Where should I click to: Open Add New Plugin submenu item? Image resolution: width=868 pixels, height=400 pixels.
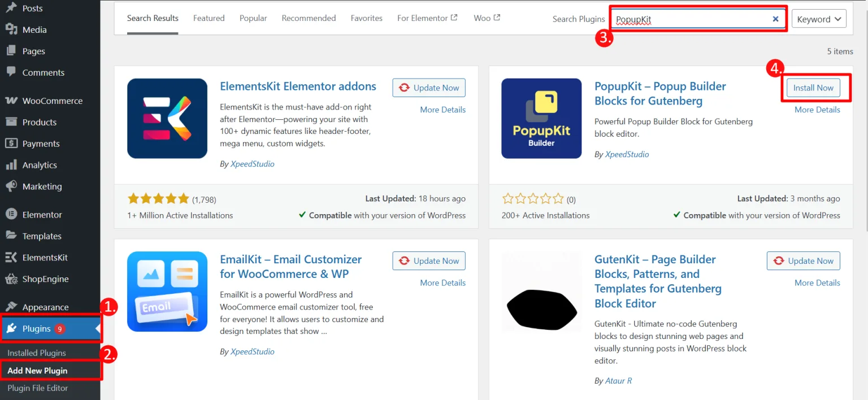pos(37,371)
